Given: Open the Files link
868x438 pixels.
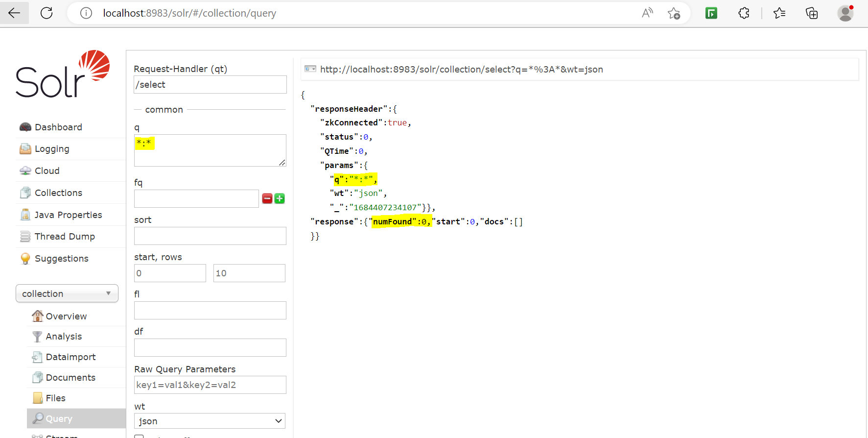Looking at the screenshot, I should pos(55,398).
